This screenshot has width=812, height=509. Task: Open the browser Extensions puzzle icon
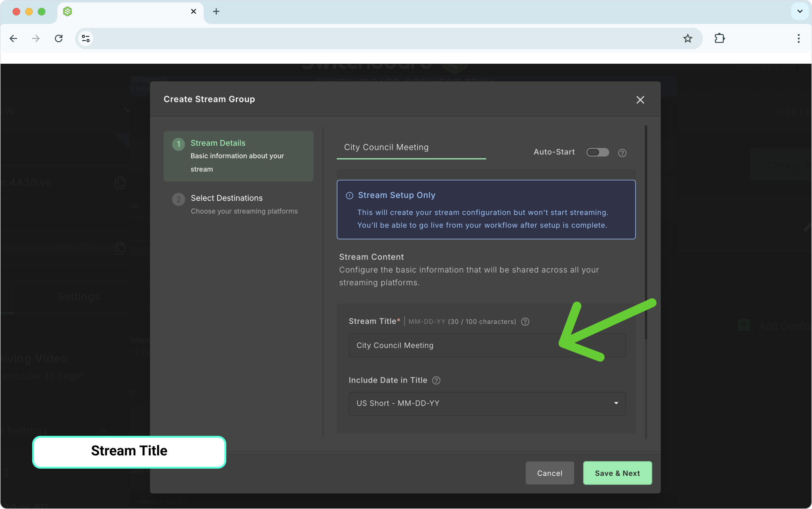coord(719,38)
